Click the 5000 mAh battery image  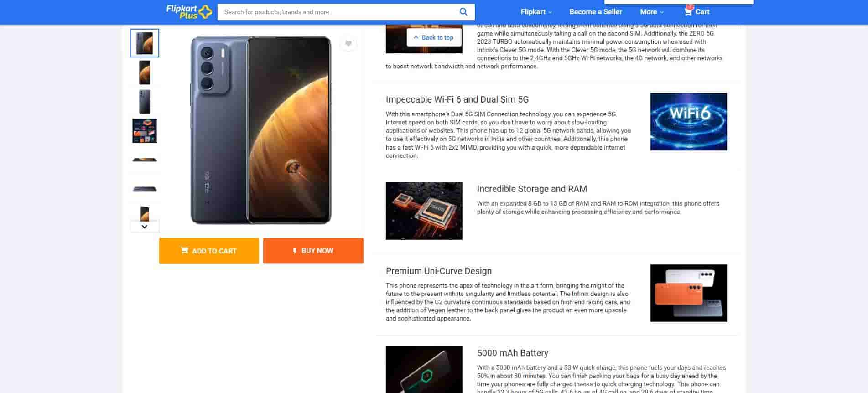pyautogui.click(x=424, y=370)
